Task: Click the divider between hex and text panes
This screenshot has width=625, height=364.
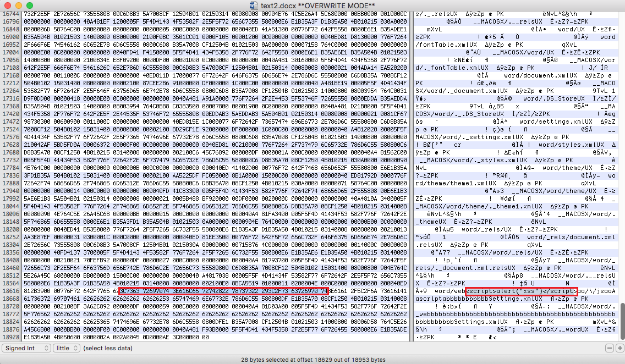Action: tap(411, 175)
